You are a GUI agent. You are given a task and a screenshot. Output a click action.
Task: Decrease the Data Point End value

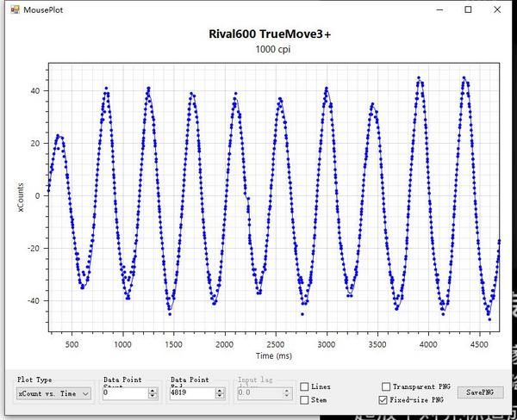(x=220, y=396)
